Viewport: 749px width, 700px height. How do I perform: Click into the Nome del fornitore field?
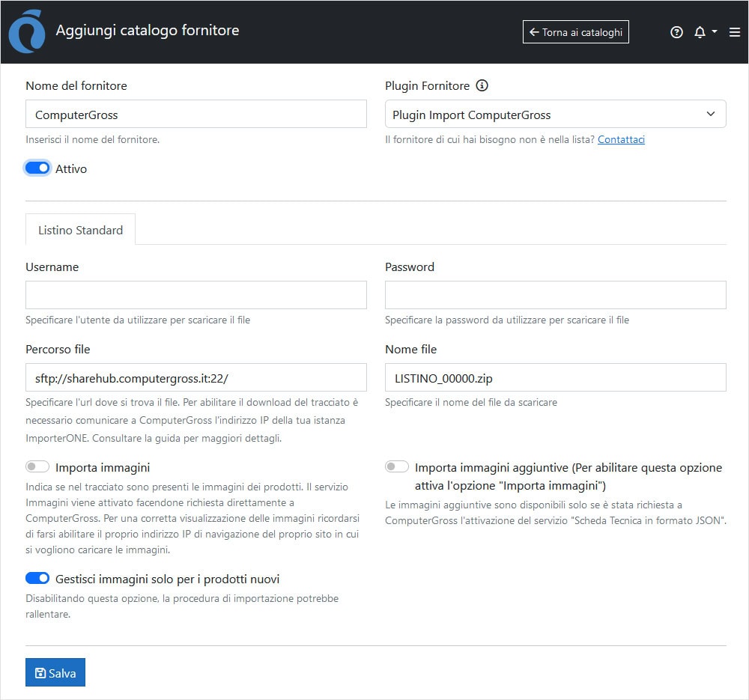coord(195,115)
